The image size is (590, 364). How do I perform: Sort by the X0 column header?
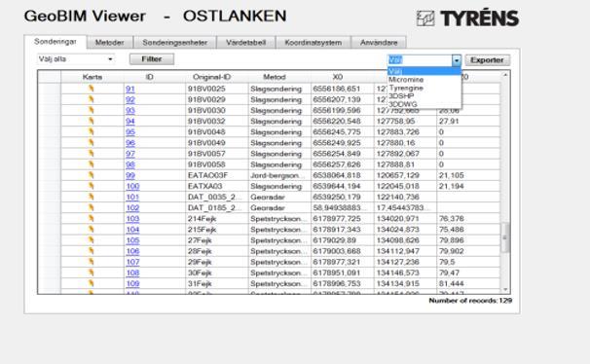338,77
